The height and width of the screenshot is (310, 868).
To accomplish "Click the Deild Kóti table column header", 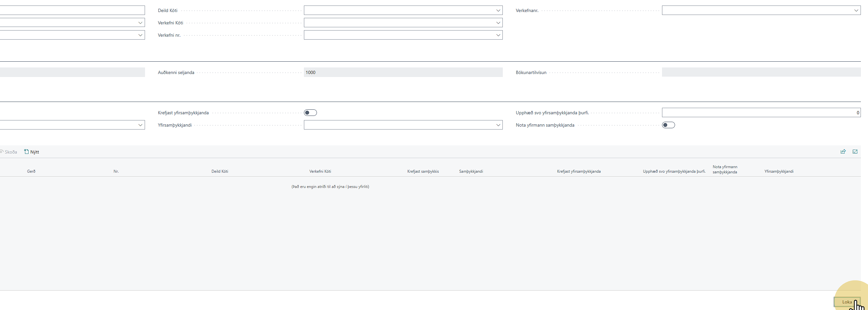I will coord(220,171).
